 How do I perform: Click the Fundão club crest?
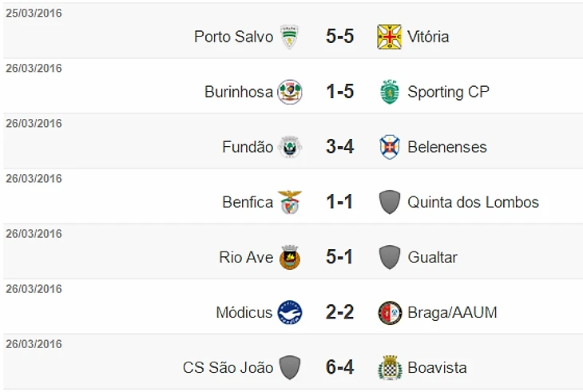click(x=289, y=147)
